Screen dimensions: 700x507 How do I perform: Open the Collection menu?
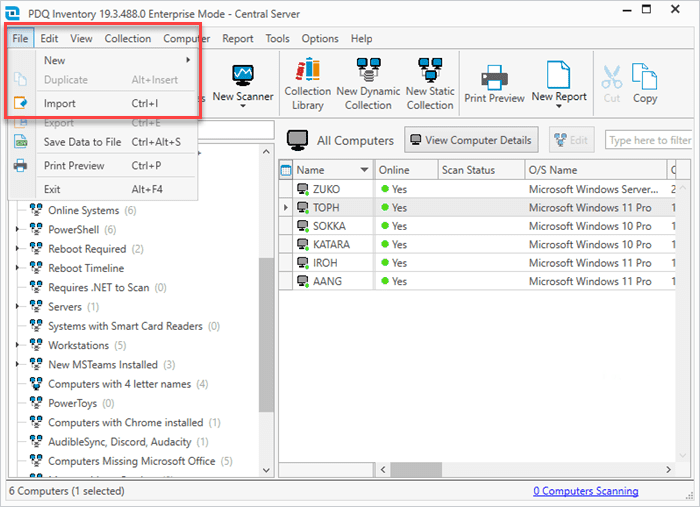(x=128, y=38)
